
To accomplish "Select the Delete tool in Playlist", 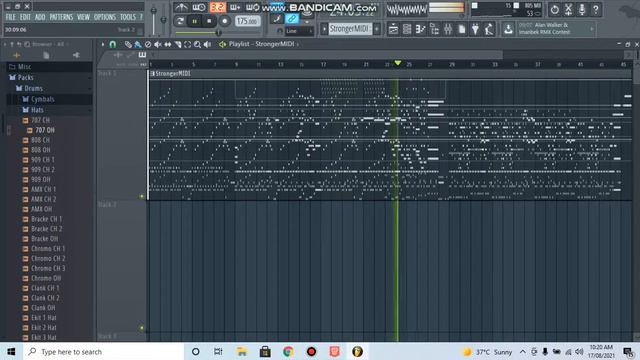I will [x=148, y=44].
